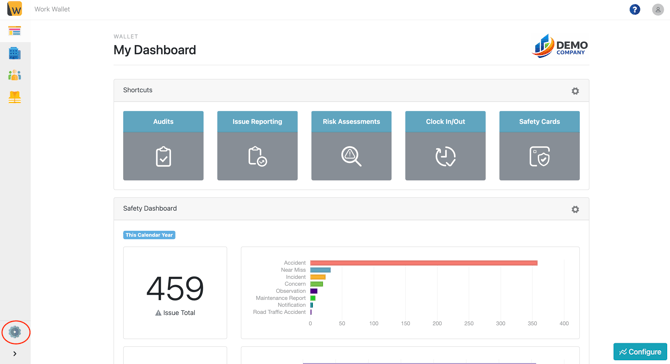Viewport: 670px width, 364px height.
Task: Click the My Dashboard heading
Action: (x=155, y=50)
